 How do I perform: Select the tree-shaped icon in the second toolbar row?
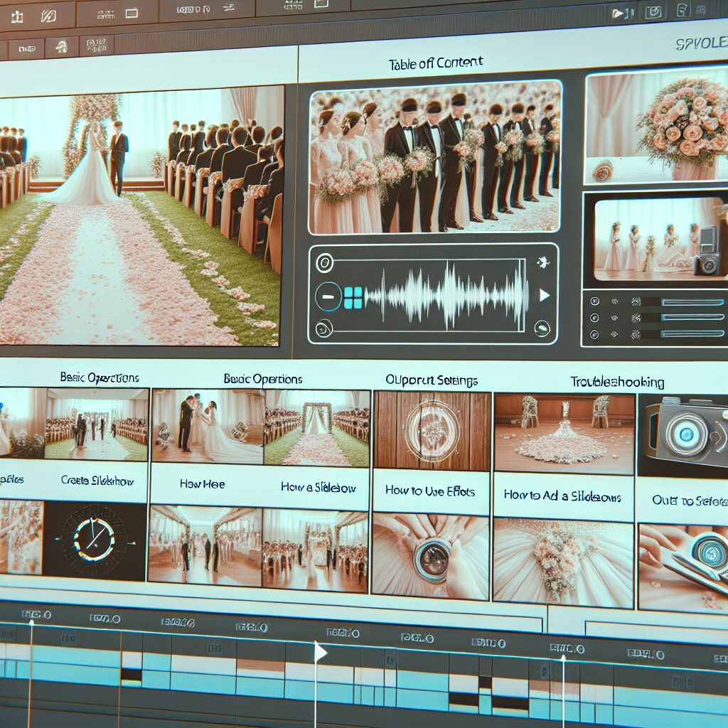[61, 46]
